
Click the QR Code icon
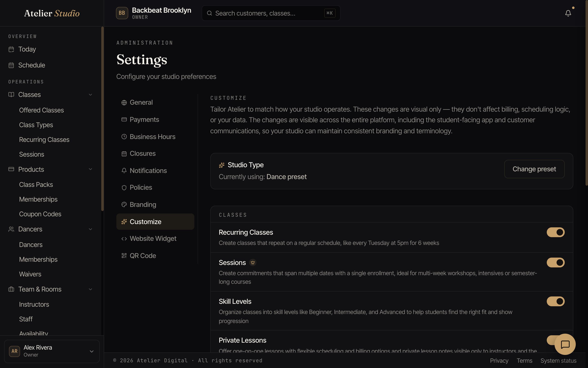(124, 256)
